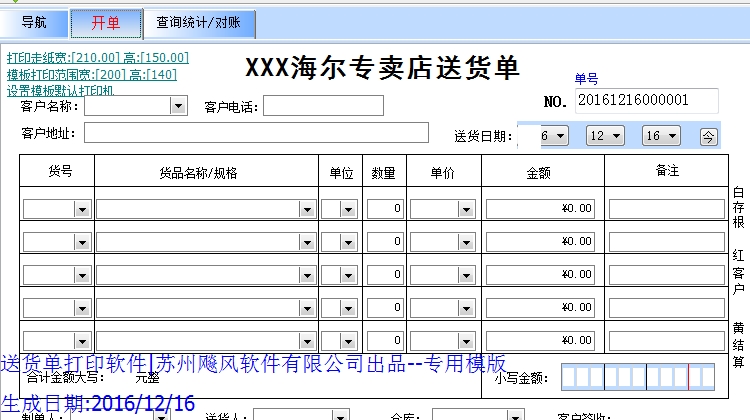Click 数量 field in fifth row

[x=385, y=341]
